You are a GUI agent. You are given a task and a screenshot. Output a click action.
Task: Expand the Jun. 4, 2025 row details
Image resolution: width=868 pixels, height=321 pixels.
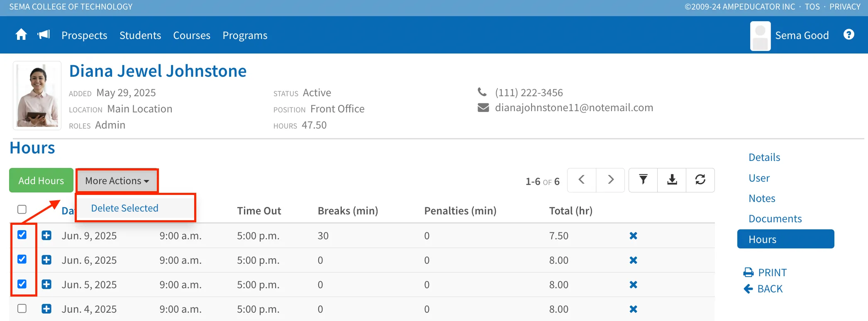pos(46,309)
